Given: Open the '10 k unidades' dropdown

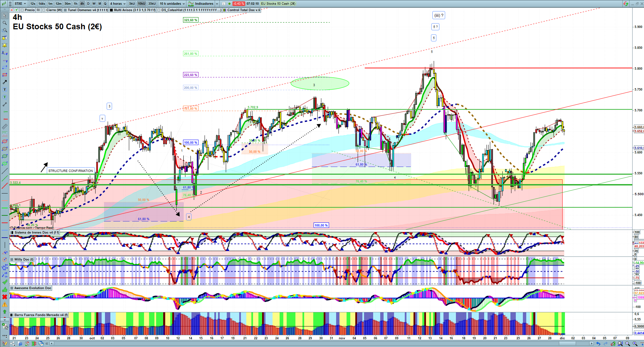Looking at the screenshot, I should coord(172,4).
